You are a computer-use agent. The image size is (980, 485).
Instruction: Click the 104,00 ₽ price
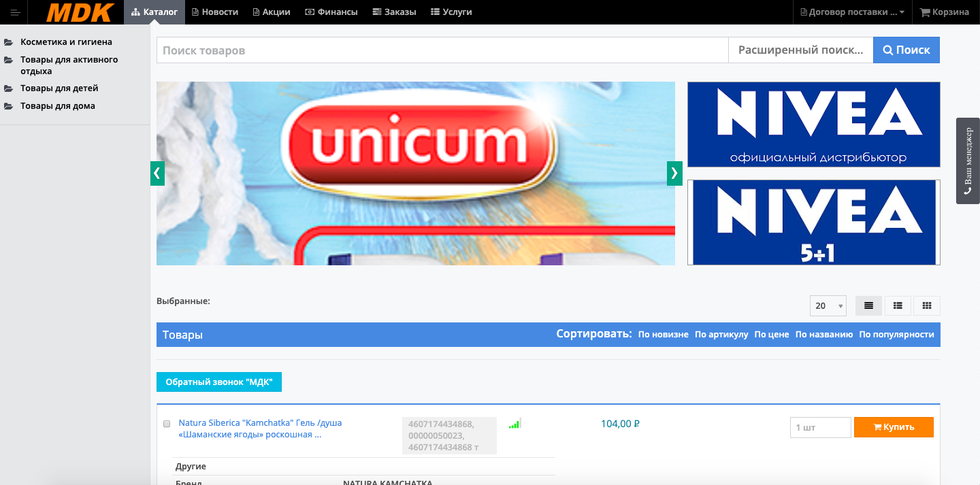tap(620, 424)
